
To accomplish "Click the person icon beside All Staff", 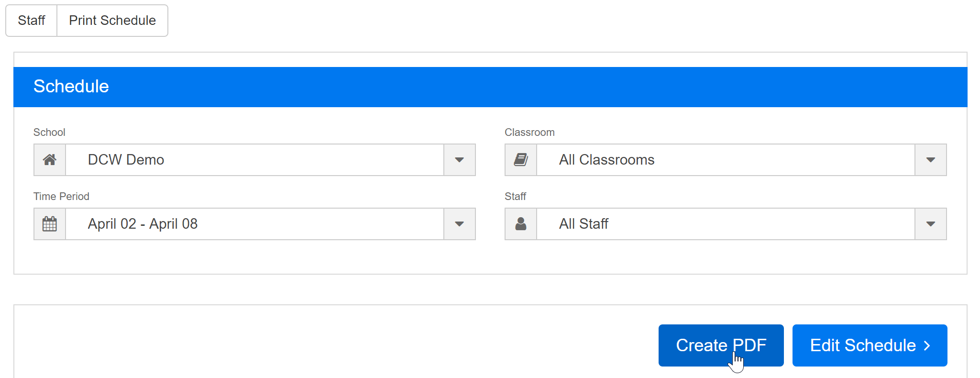I will [521, 224].
